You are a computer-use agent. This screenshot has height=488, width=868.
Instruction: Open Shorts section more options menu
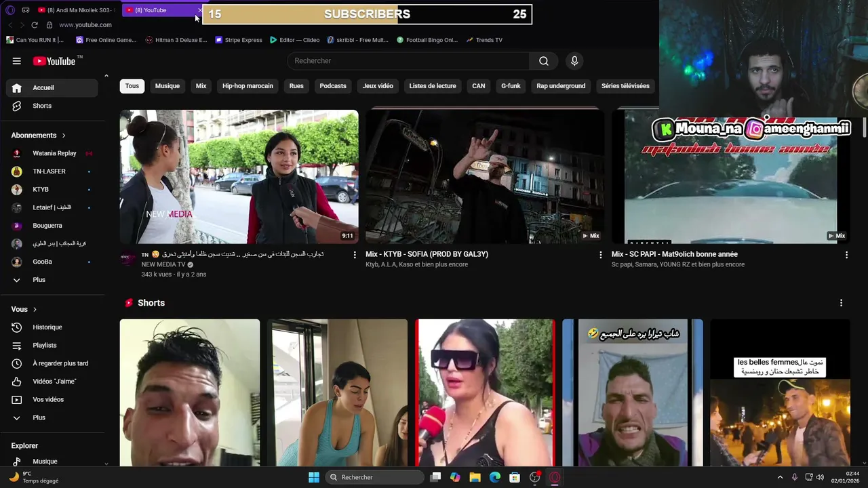841,303
